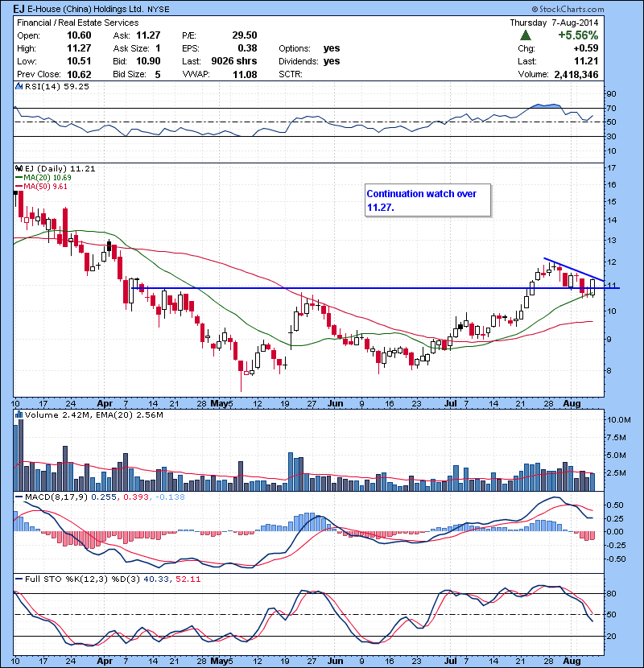Click the 17 price level on right axis
This screenshot has width=644, height=668.
[x=612, y=168]
